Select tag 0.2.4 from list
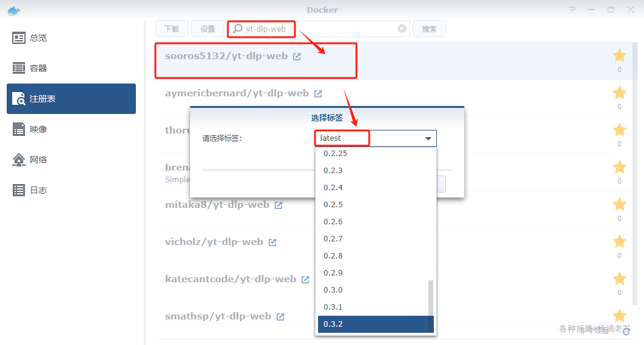644x345 pixels. point(376,187)
